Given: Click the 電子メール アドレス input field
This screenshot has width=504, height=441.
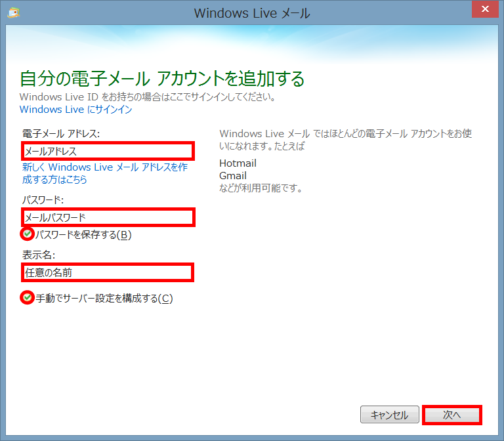Looking at the screenshot, I should pyautogui.click(x=108, y=151).
